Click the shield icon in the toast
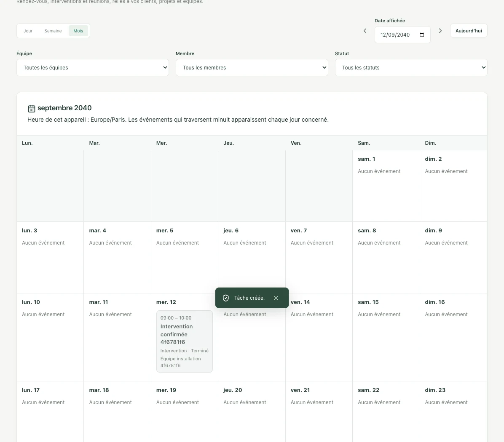 [x=225, y=298]
